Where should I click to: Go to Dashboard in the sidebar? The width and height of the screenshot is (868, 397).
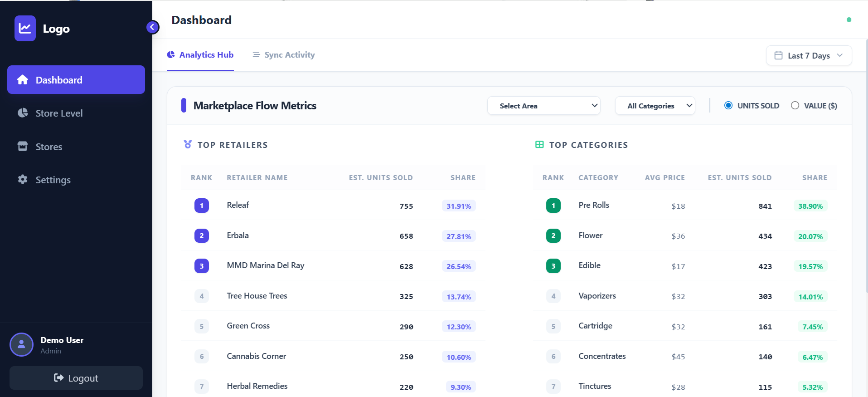[x=76, y=80]
